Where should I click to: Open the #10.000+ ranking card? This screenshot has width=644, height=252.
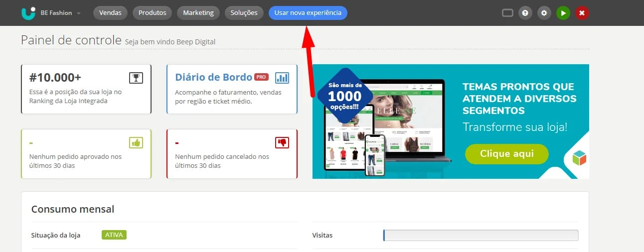(x=86, y=89)
